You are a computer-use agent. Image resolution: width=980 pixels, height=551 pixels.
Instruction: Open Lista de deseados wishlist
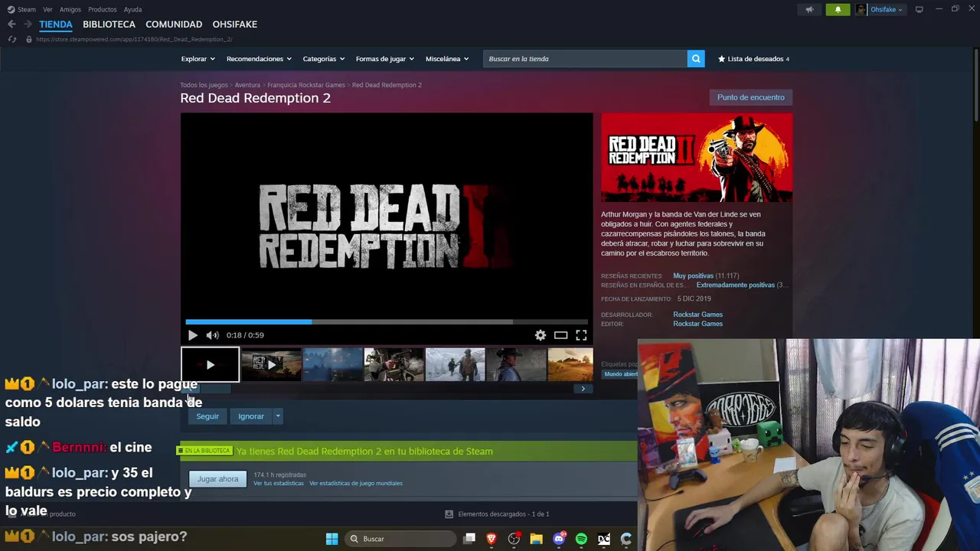[x=753, y=59]
